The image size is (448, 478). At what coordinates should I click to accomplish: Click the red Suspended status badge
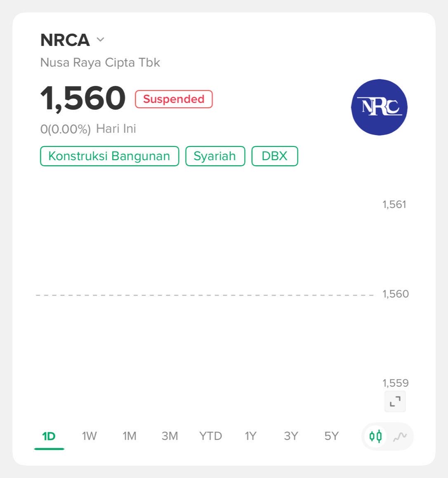point(174,99)
